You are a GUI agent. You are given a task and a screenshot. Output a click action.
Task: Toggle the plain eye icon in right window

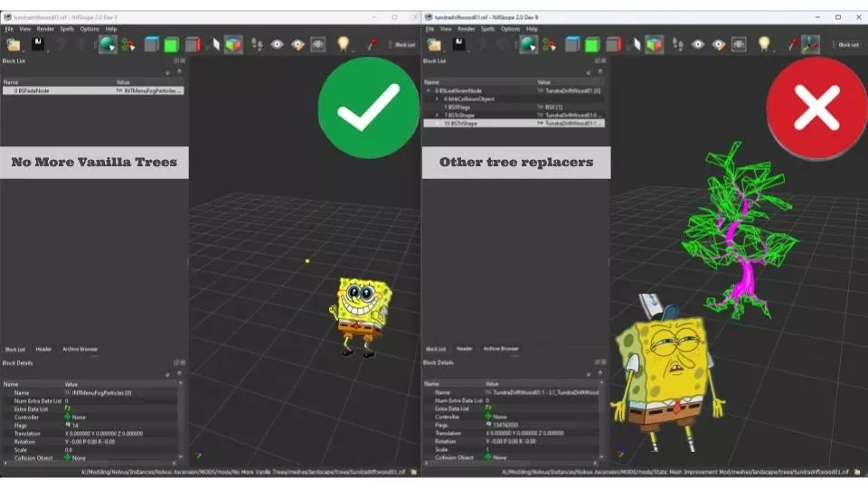tap(697, 44)
